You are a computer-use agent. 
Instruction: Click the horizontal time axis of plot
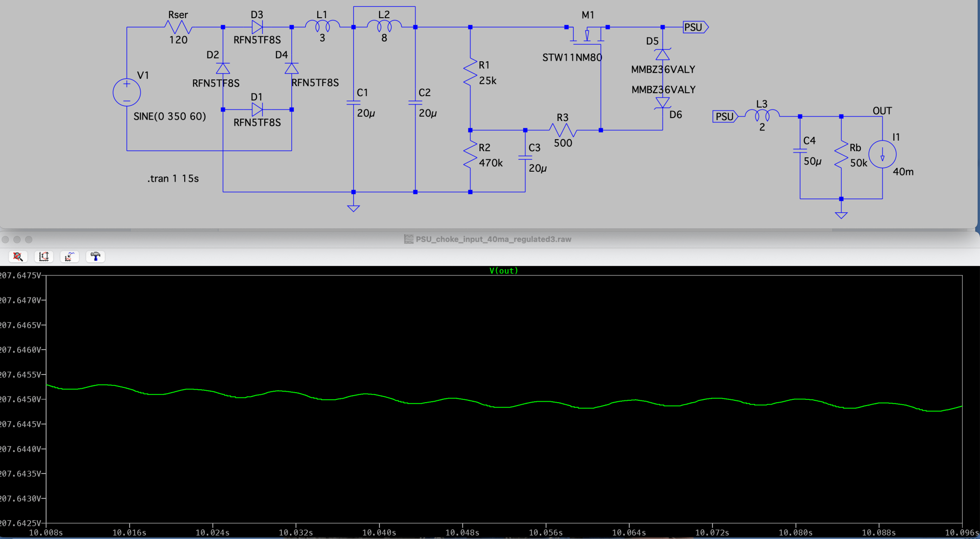point(503,532)
